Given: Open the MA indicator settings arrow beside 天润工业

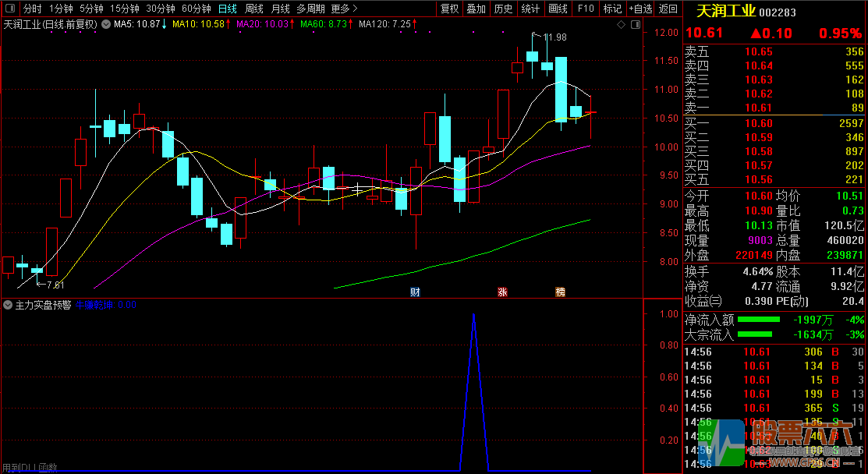Looking at the screenshot, I should (105, 24).
